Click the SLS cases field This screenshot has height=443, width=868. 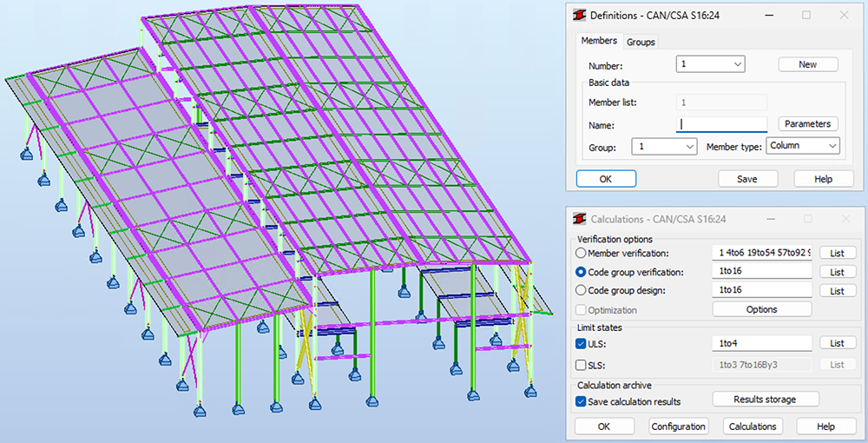[x=762, y=364]
